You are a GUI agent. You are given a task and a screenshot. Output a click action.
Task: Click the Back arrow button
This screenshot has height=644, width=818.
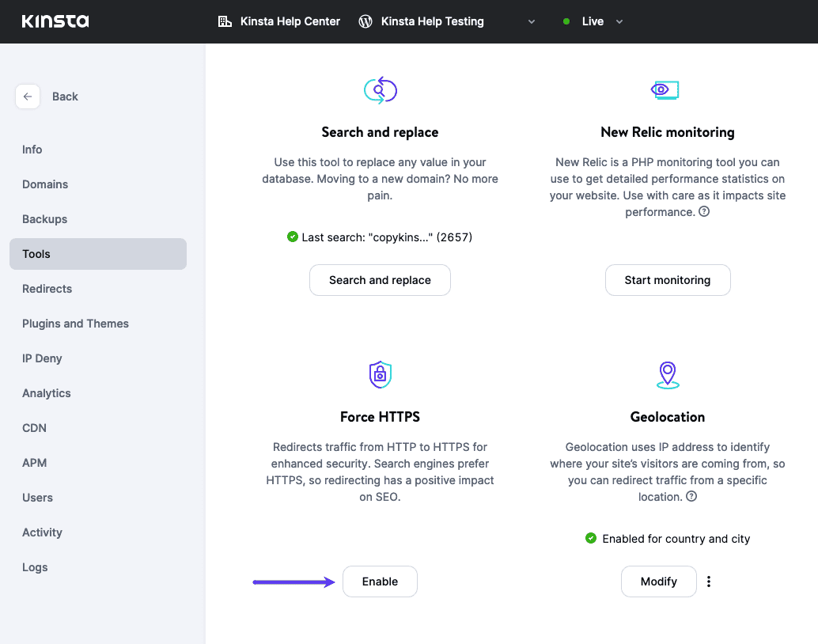(x=28, y=96)
